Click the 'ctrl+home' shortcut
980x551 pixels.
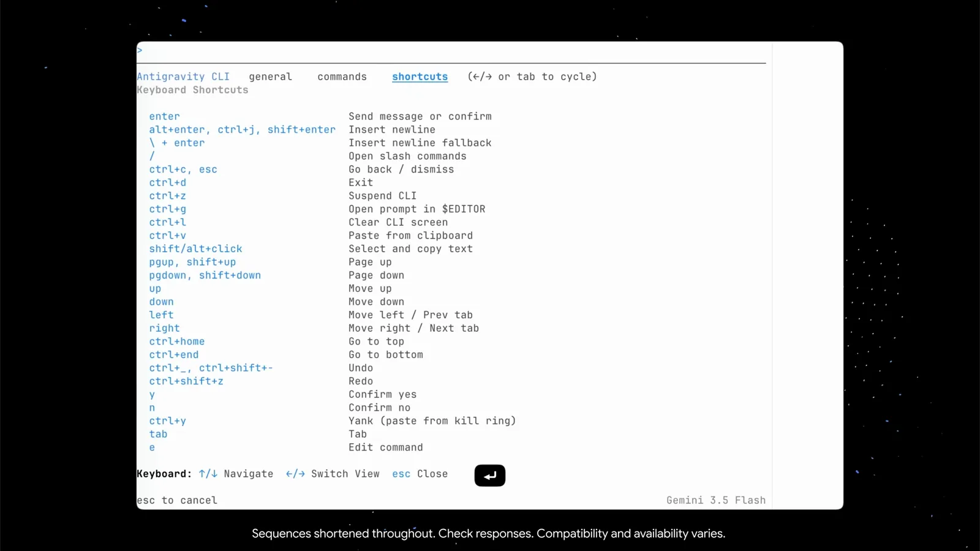click(176, 342)
